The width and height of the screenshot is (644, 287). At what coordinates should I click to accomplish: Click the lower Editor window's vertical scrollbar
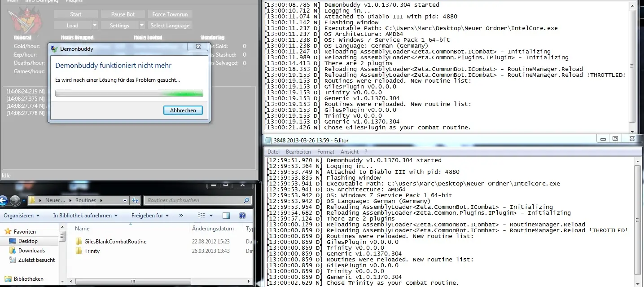pos(638,220)
